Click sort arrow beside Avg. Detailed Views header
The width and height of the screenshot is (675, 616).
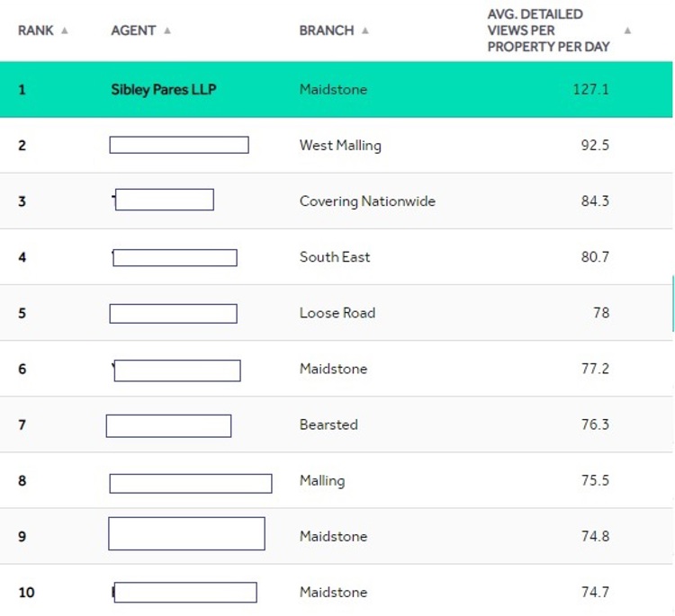[627, 31]
